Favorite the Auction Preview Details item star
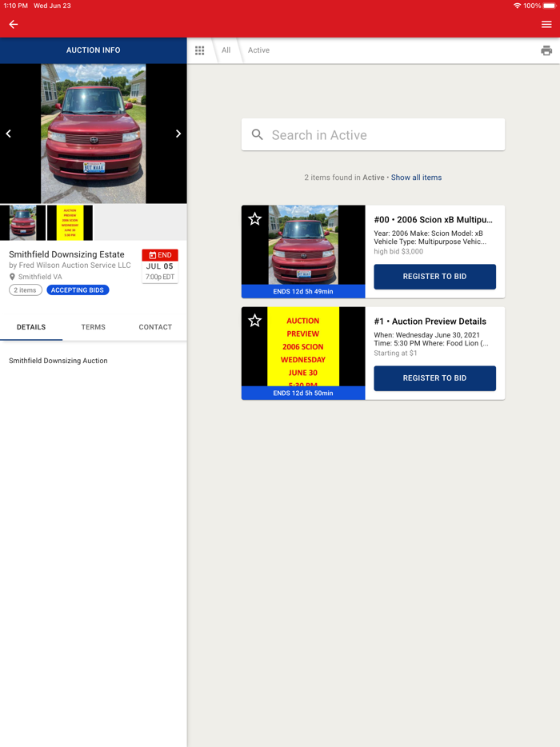Viewport: 560px width, 747px height. pyautogui.click(x=255, y=320)
